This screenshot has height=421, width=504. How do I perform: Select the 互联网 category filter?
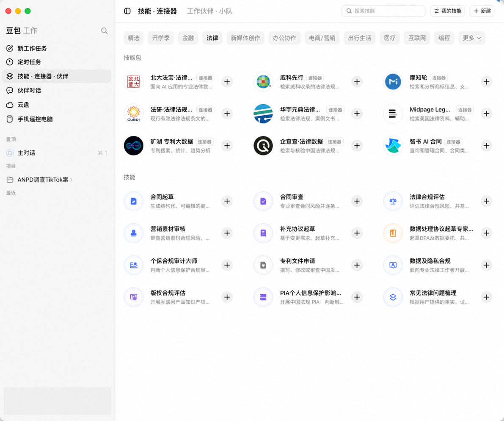pos(417,38)
